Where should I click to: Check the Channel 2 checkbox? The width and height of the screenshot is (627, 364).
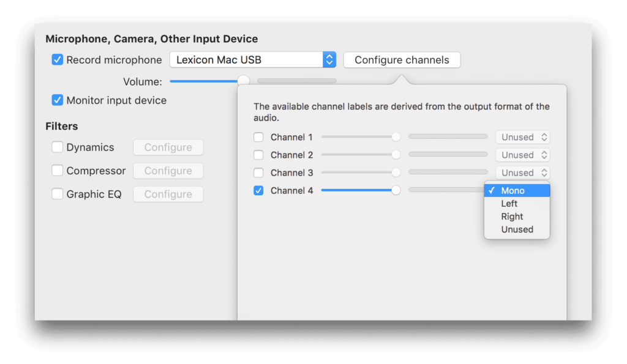point(258,154)
